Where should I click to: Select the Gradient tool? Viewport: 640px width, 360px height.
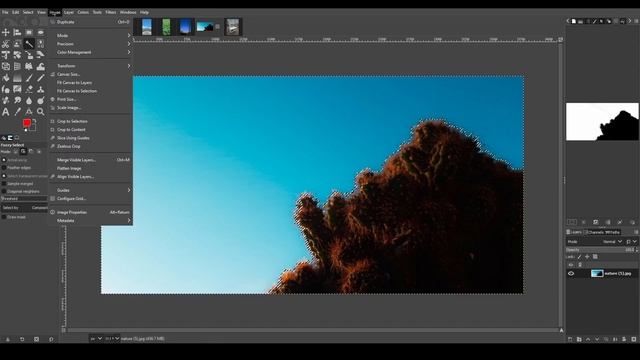[x=17, y=78]
